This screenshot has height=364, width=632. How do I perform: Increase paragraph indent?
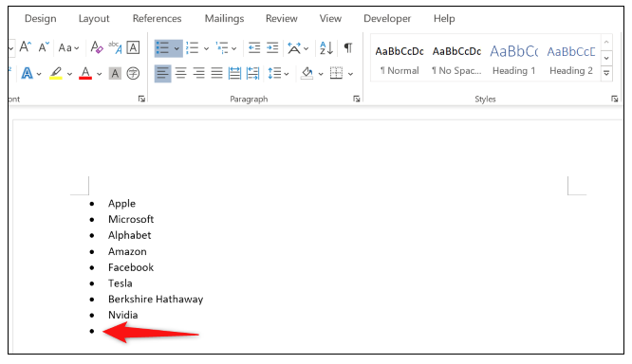272,48
